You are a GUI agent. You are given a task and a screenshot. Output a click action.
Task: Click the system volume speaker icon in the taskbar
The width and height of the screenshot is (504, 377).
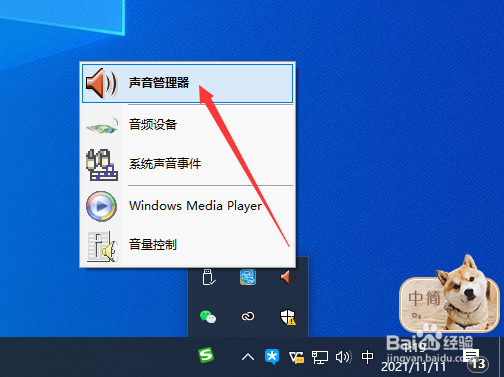[343, 357]
